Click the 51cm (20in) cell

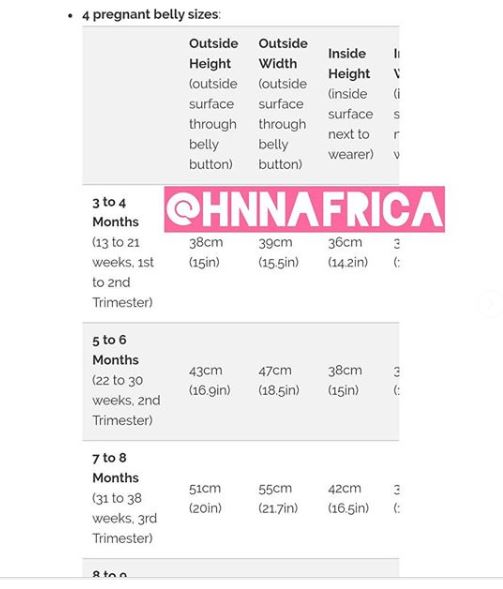(205, 498)
